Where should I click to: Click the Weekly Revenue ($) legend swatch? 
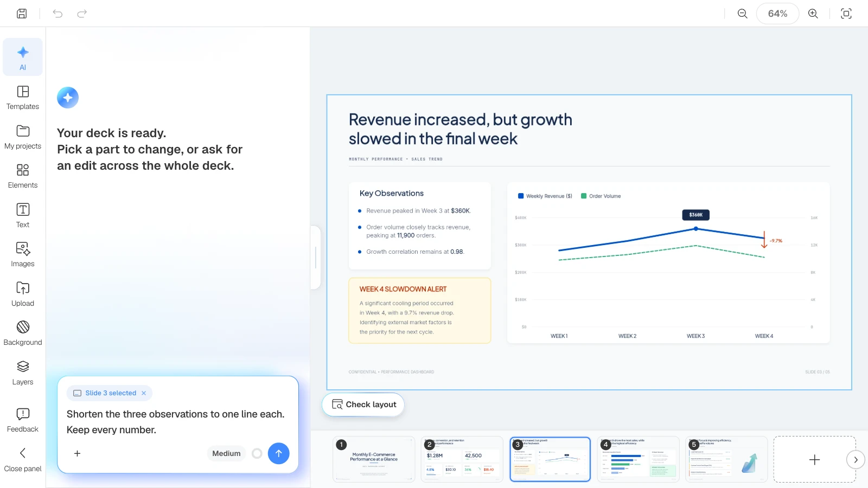click(x=521, y=196)
